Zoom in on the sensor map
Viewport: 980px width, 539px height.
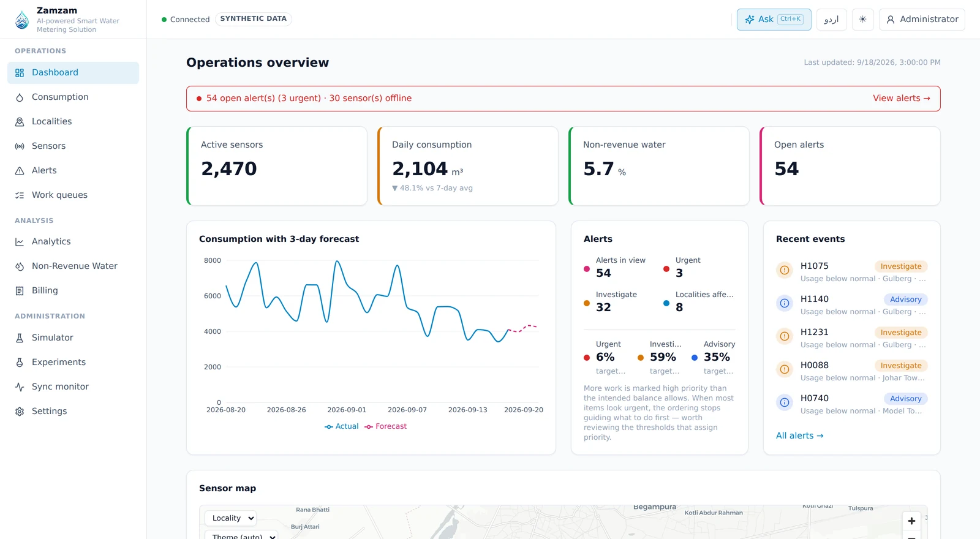click(x=911, y=521)
